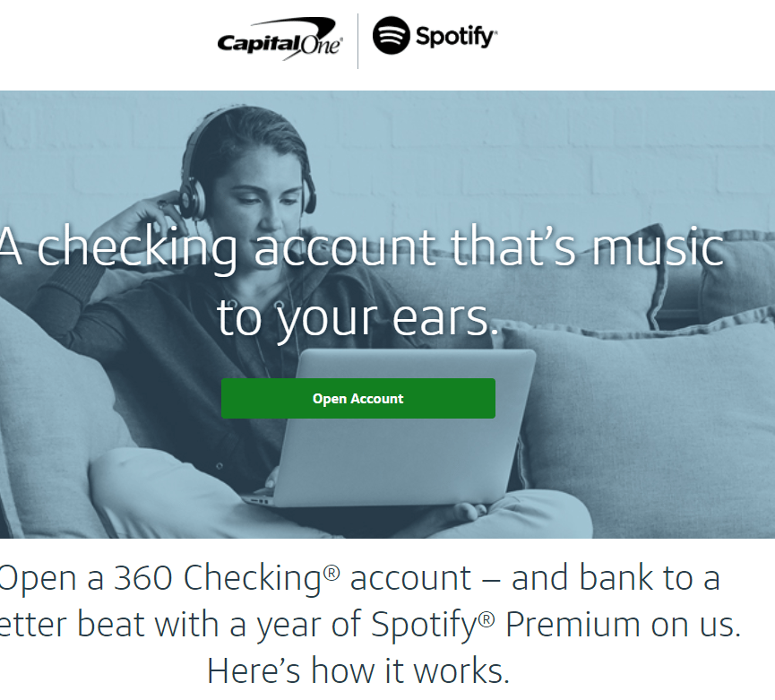Image resolution: width=775 pixels, height=700 pixels.
Task: Click the vertical divider between the logos
Action: tap(357, 41)
